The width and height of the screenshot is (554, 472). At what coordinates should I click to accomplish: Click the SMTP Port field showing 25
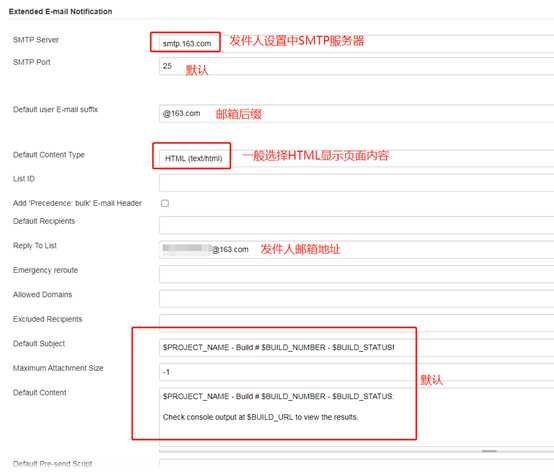coord(356,66)
